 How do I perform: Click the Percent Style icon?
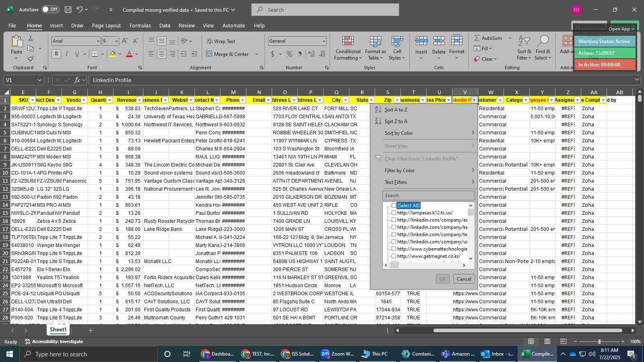coord(289,54)
